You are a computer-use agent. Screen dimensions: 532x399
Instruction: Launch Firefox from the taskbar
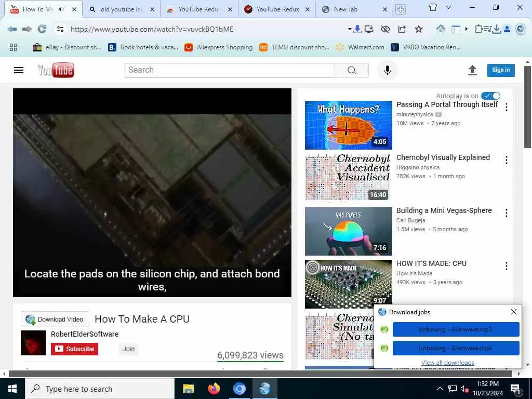pos(214,389)
